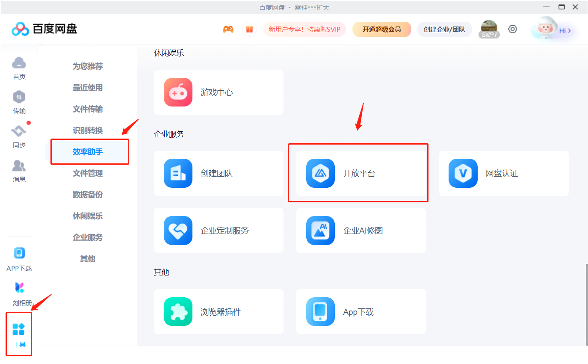Open 一刻相册 photo album

coord(19,292)
